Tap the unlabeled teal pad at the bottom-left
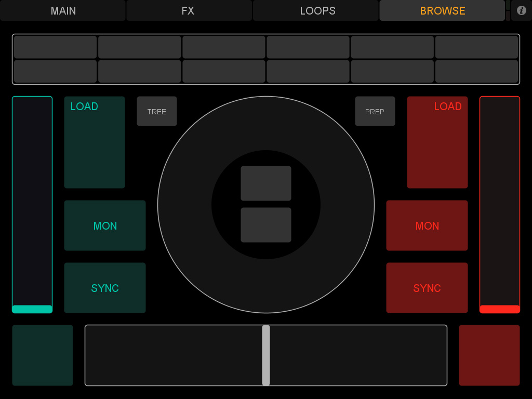532x399 pixels. coord(43,355)
